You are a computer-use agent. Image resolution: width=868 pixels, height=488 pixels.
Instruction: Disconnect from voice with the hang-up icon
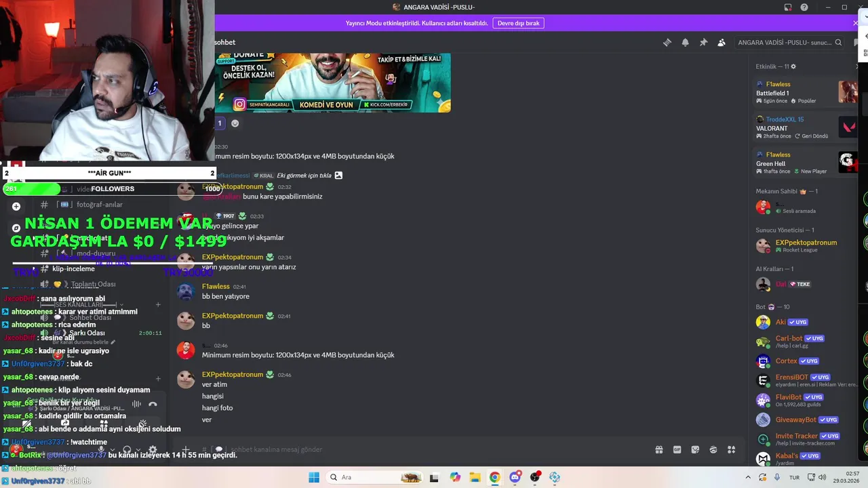pos(153,404)
